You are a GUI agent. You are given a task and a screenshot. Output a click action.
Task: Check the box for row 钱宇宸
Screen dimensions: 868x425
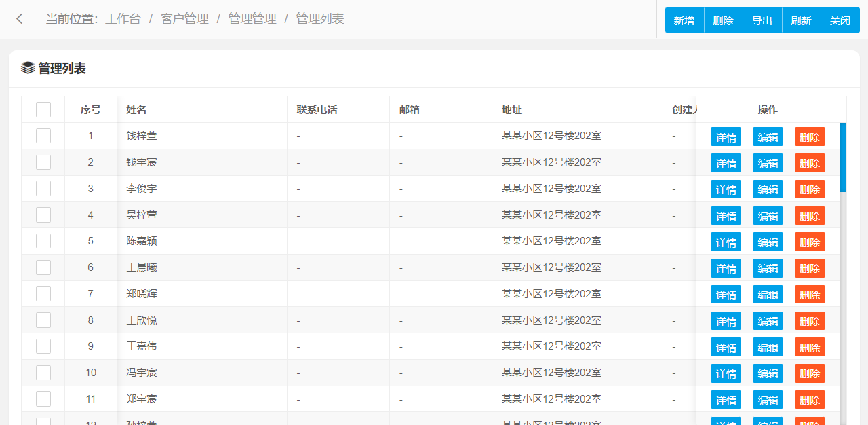point(43,162)
